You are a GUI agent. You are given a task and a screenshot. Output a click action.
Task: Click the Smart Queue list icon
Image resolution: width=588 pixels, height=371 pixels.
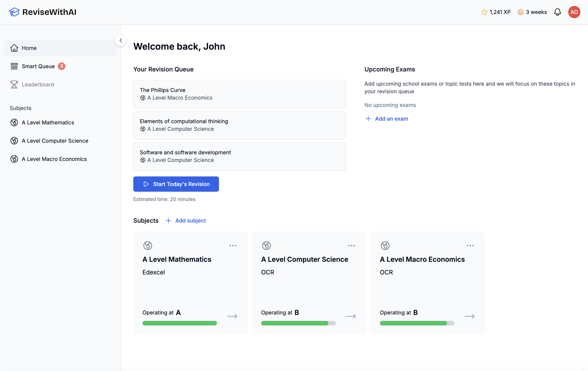pos(14,66)
